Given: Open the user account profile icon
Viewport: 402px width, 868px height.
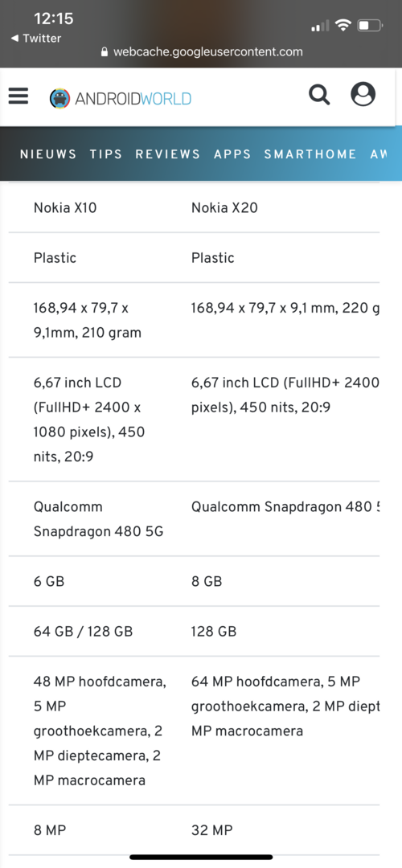Looking at the screenshot, I should (363, 94).
